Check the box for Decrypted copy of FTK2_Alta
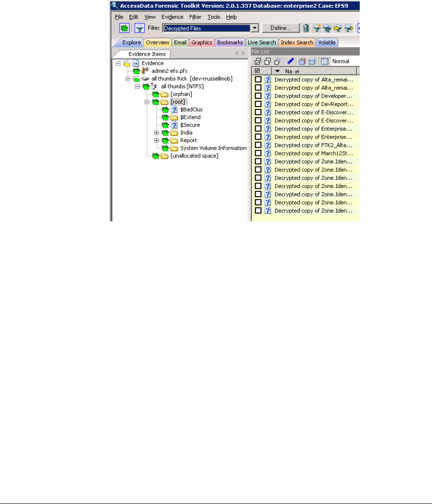This screenshot has height=504, width=432. (258, 145)
